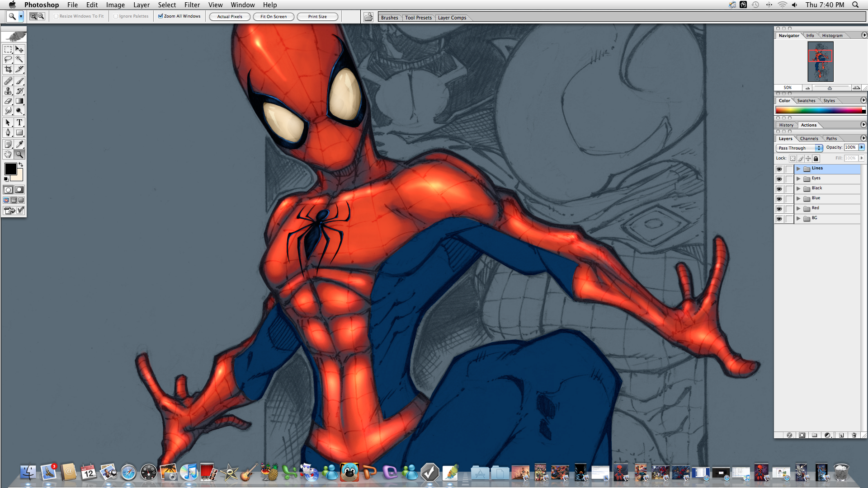Expand the Blue layer group

coord(798,199)
